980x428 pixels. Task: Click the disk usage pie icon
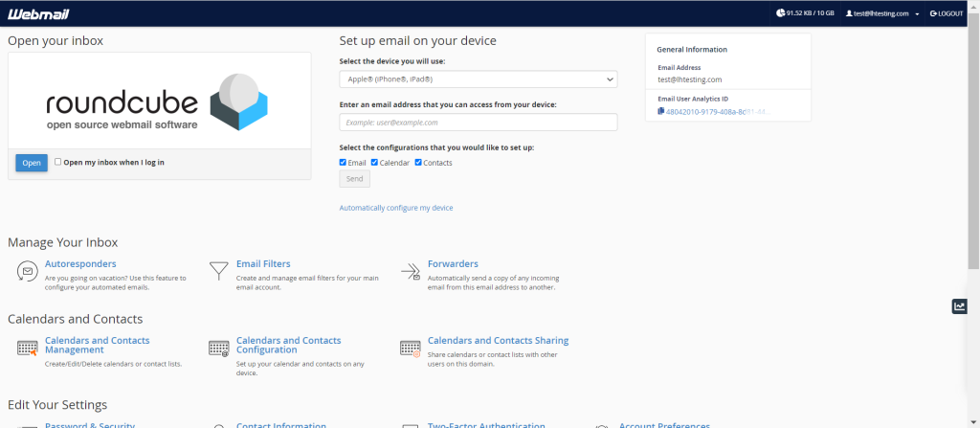coord(781,13)
